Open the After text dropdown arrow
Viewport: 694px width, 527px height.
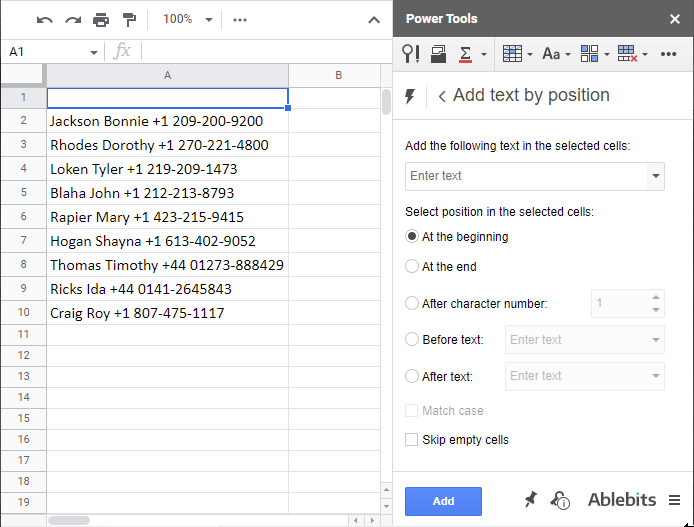coord(655,376)
